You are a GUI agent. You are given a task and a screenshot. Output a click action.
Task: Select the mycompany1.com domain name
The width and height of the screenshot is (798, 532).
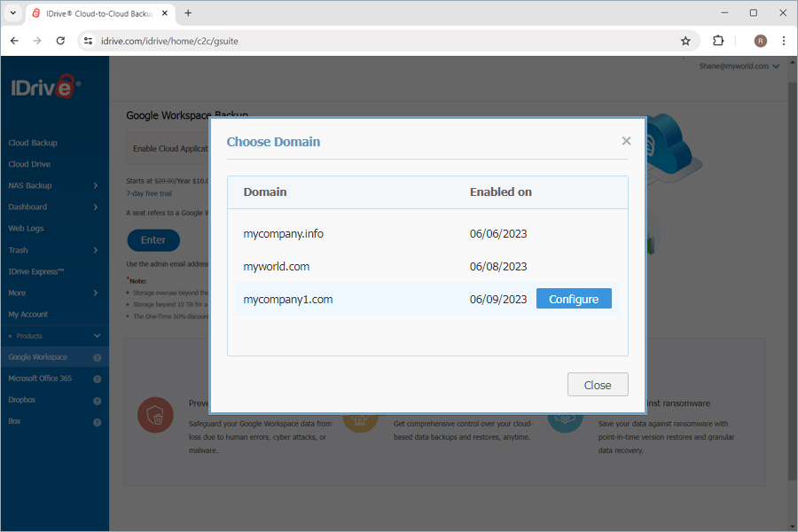pyautogui.click(x=288, y=300)
